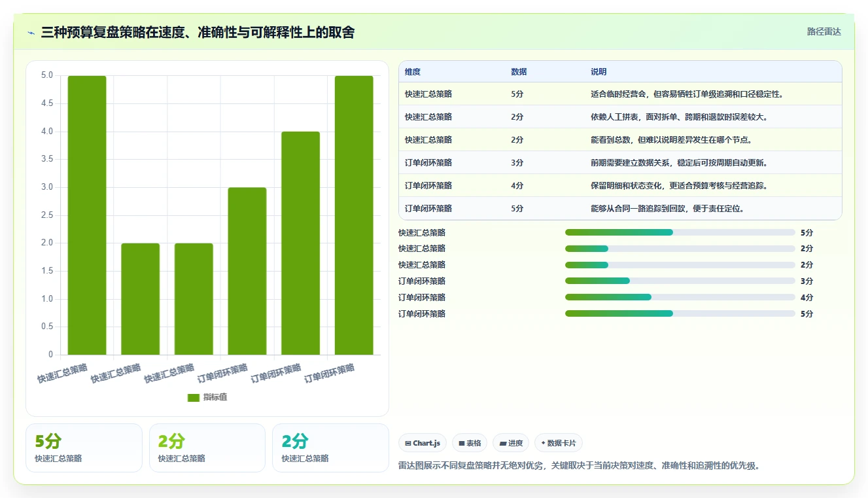Click the footer note beginning 雷达图展示不同复盘策略
This screenshot has width=868, height=498.
point(579,466)
